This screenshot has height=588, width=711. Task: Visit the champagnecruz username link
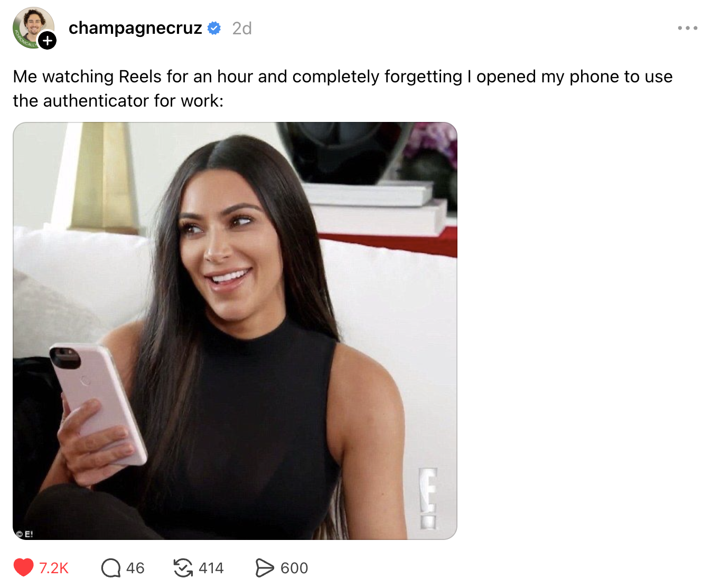pos(135,28)
